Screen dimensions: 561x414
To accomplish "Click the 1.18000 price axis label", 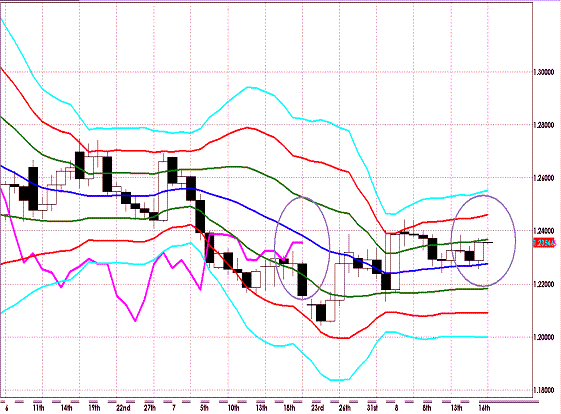I will click(x=544, y=390).
